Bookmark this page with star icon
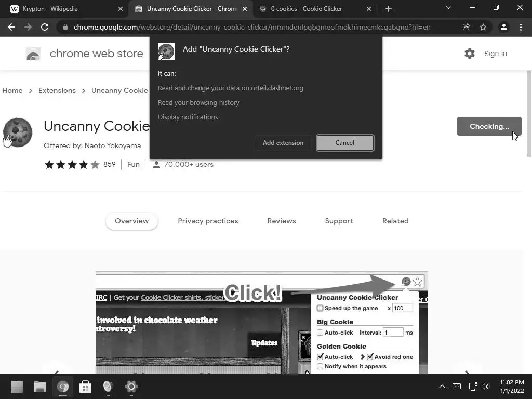Image resolution: width=532 pixels, height=399 pixels. tap(483, 27)
